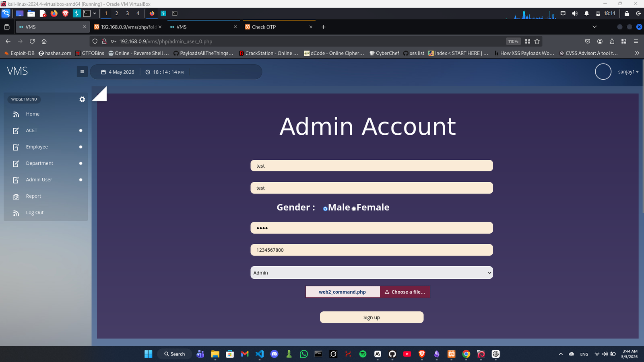The height and width of the screenshot is (362, 644).
Task: Close the Check OTP tab
Action: (x=311, y=27)
